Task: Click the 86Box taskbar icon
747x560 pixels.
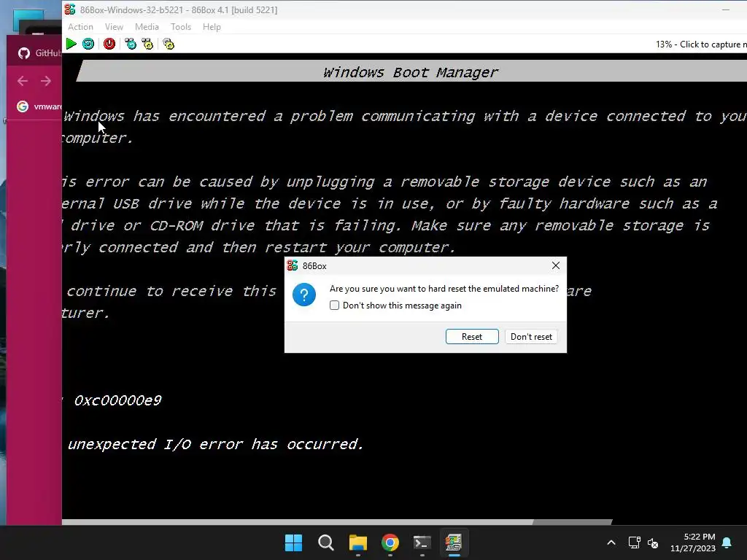Action: (x=454, y=542)
